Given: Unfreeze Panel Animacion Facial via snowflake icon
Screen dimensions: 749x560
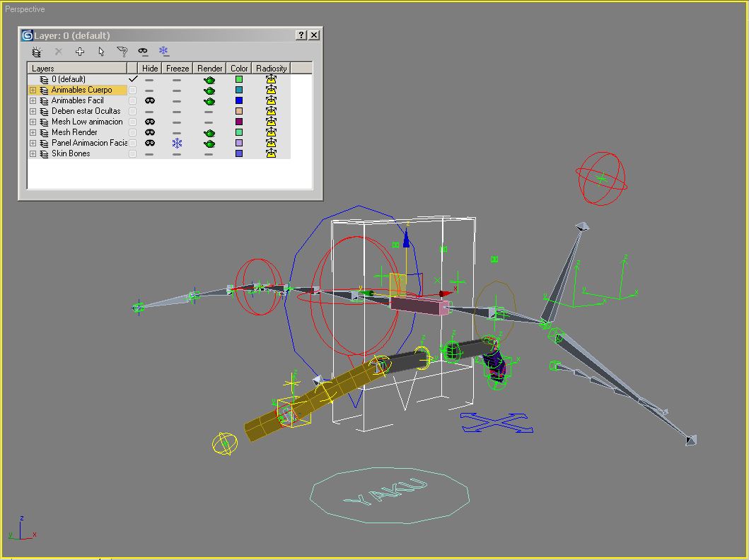Looking at the screenshot, I should (x=178, y=143).
